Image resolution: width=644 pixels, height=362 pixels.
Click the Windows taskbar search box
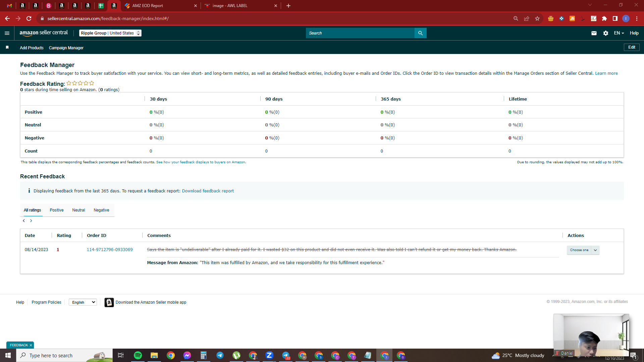(64, 355)
